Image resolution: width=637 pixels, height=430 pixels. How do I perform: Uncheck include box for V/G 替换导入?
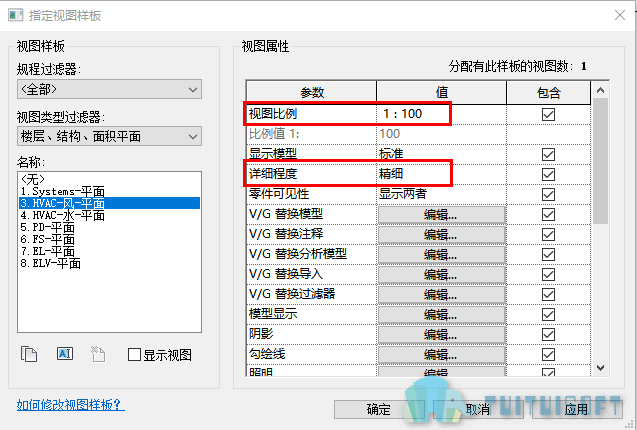[x=548, y=274]
